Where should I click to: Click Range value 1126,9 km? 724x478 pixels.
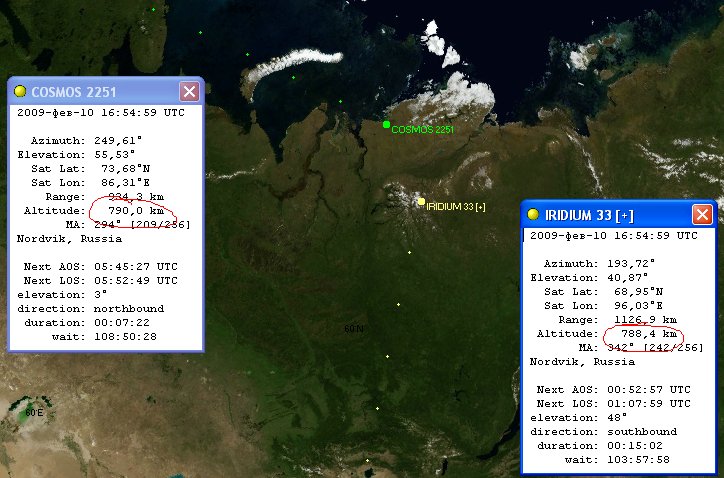[x=646, y=320]
